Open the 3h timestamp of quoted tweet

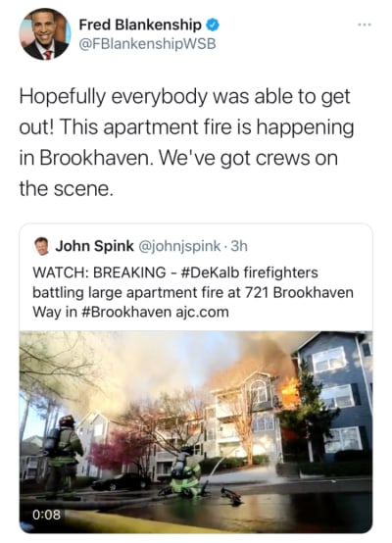(239, 246)
